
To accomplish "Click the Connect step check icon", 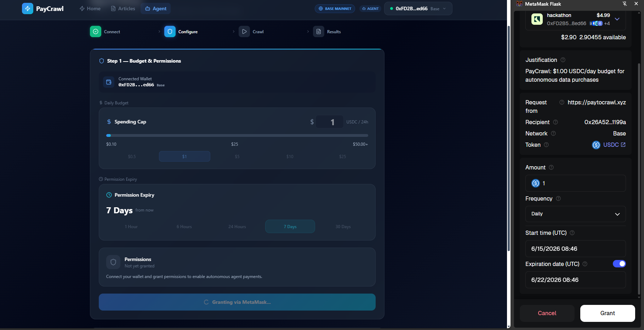I will click(96, 31).
